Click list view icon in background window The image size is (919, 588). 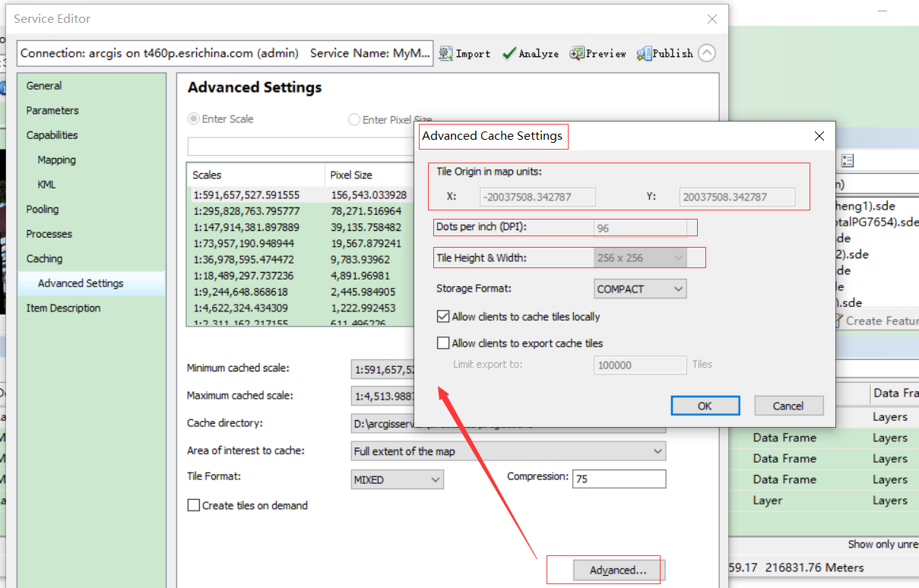[848, 160]
